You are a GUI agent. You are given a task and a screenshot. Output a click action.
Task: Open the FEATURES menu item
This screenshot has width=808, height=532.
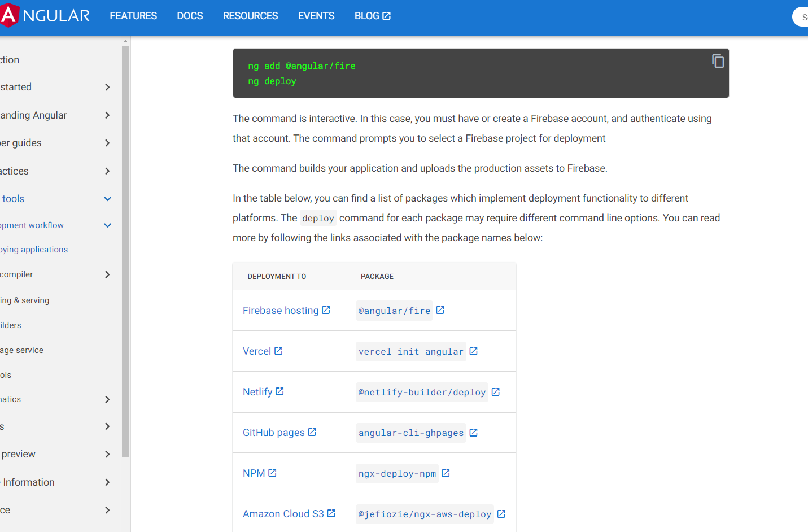133,16
